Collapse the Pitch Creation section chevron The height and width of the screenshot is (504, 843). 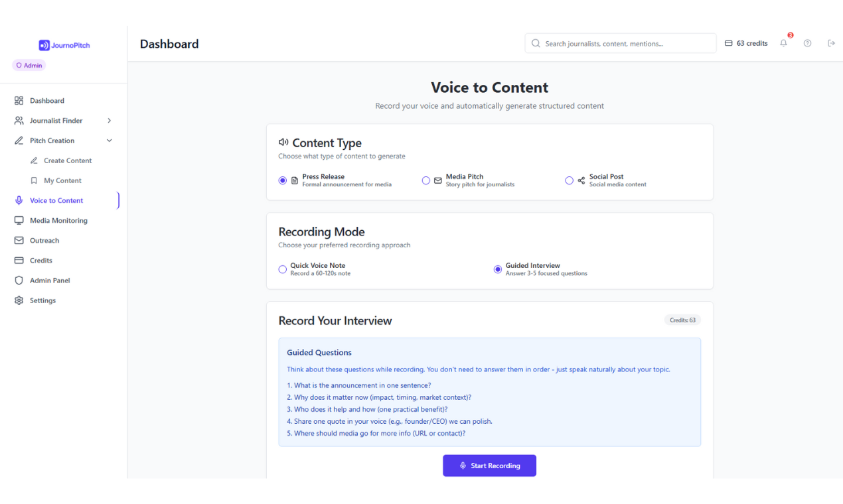(x=110, y=141)
